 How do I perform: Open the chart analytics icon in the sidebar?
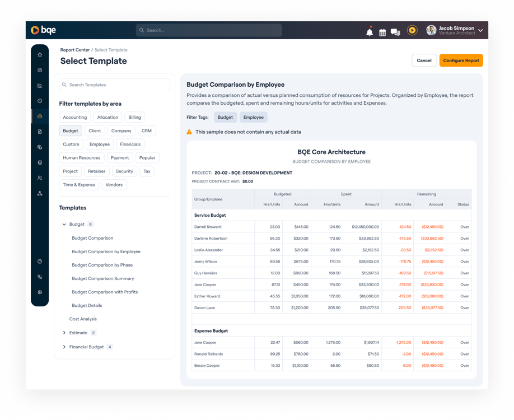[40, 85]
